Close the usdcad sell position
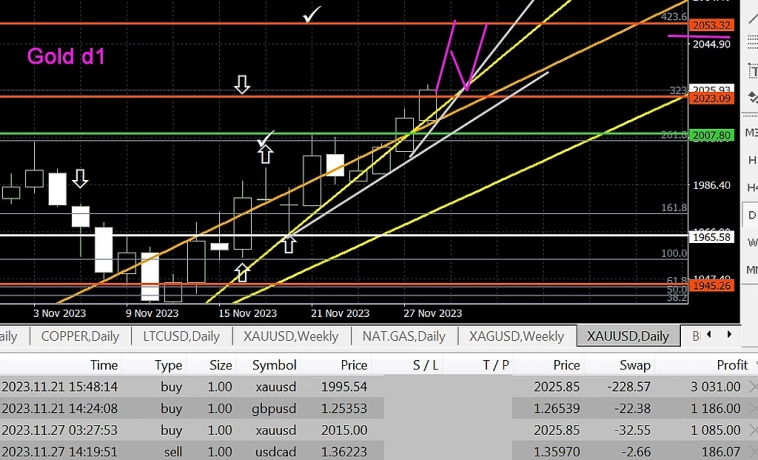This screenshot has height=460, width=758. pos(752,453)
